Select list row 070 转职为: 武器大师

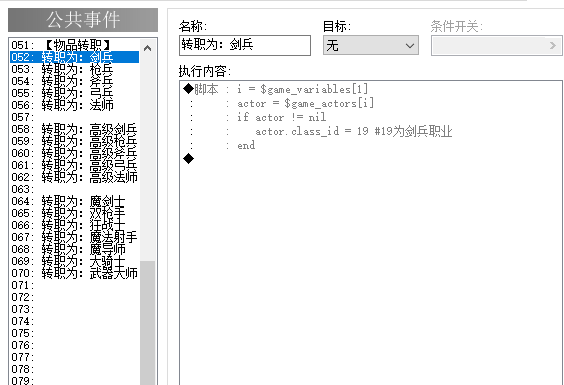[74, 273]
